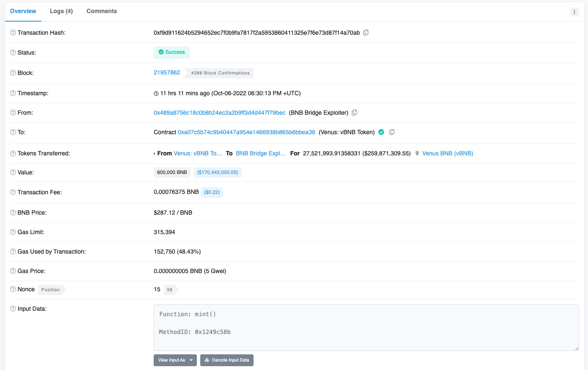Click help icon beside Tokens Transferred
The height and width of the screenshot is (370, 588).
coord(13,153)
